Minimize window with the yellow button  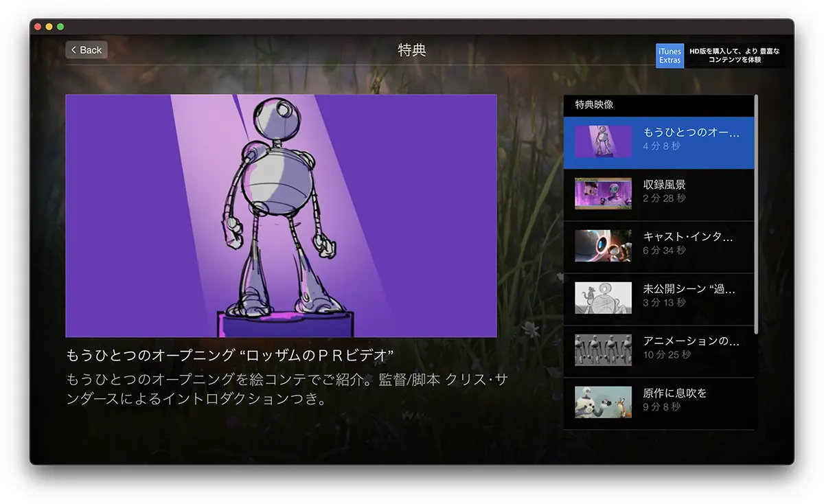click(x=49, y=27)
